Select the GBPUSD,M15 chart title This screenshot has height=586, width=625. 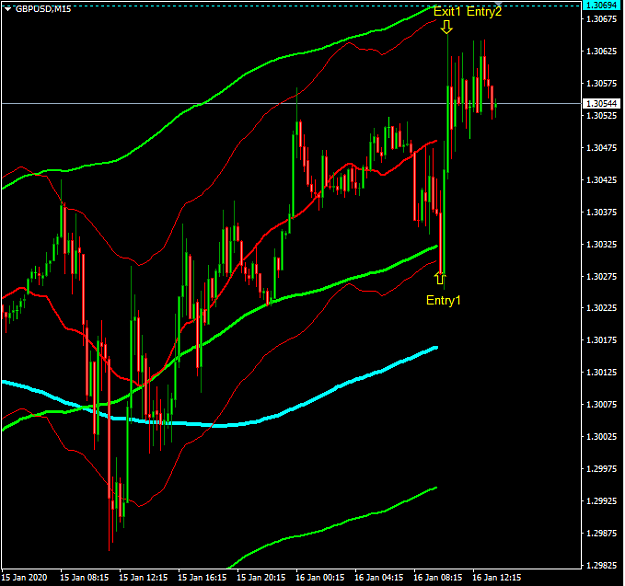pos(43,9)
